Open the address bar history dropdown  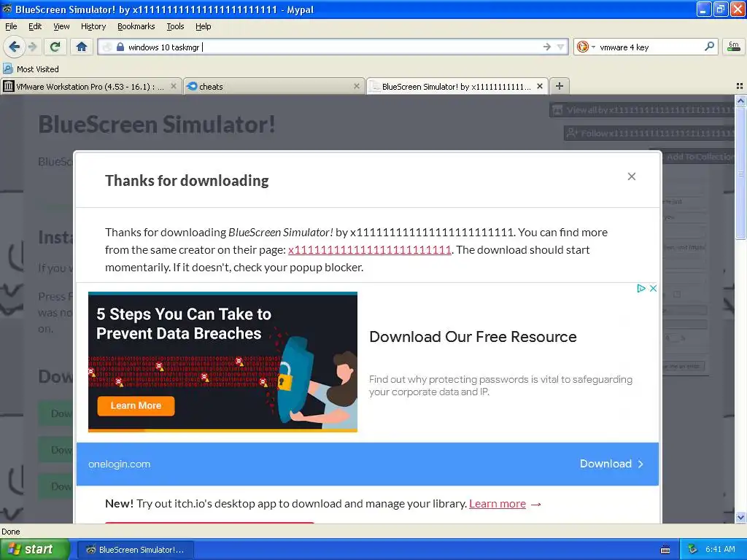(561, 47)
